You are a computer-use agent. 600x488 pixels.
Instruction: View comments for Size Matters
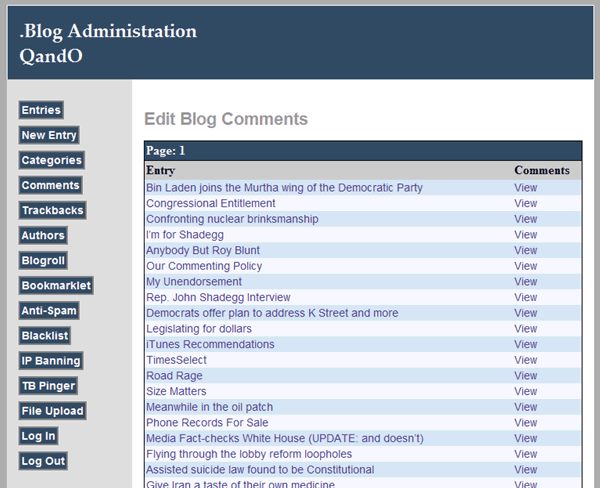click(526, 392)
